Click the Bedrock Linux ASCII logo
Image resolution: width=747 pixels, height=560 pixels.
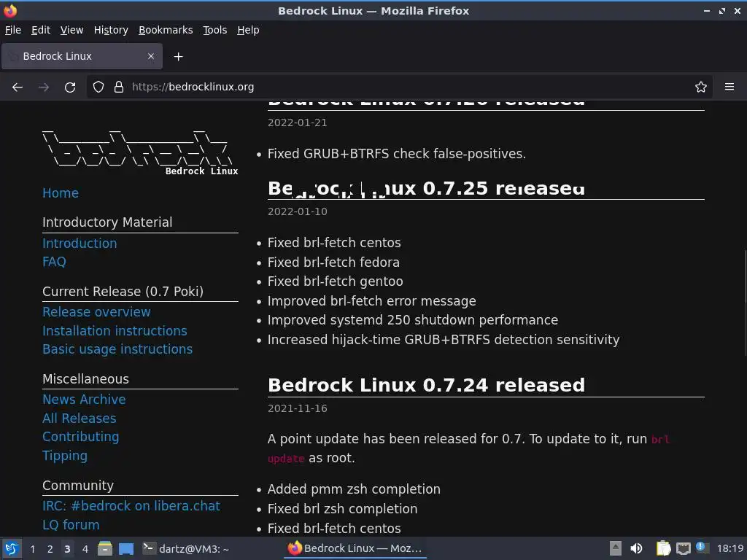(x=140, y=152)
